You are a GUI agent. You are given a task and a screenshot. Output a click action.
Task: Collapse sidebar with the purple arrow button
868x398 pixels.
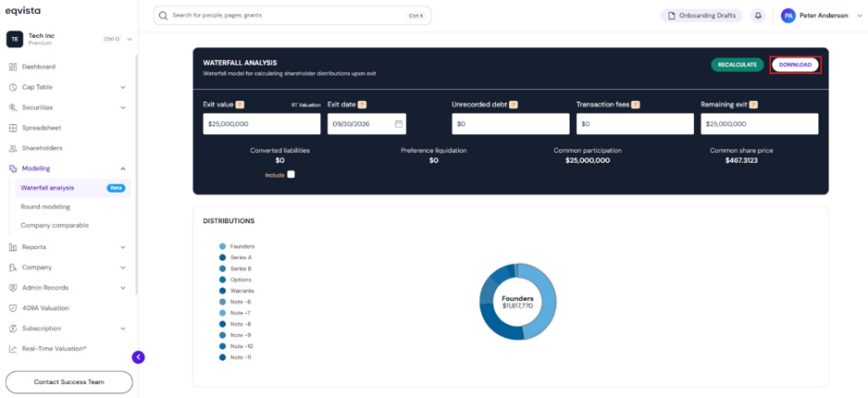[x=138, y=357]
